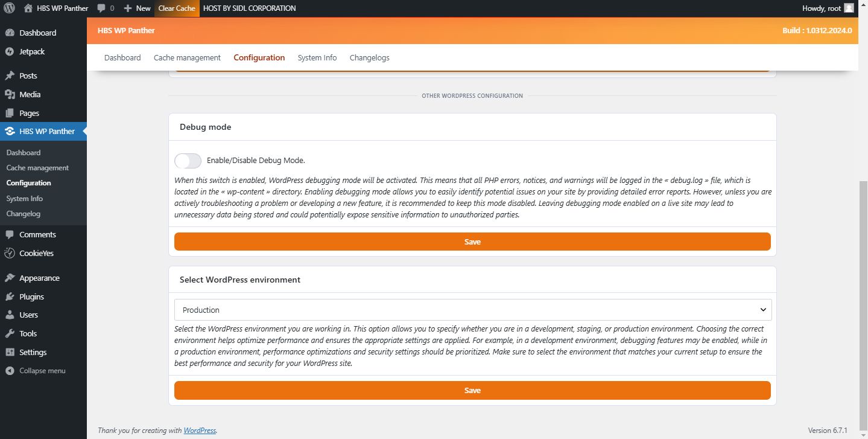Click the New label in the admin bar
The image size is (868, 439).
pos(143,8)
